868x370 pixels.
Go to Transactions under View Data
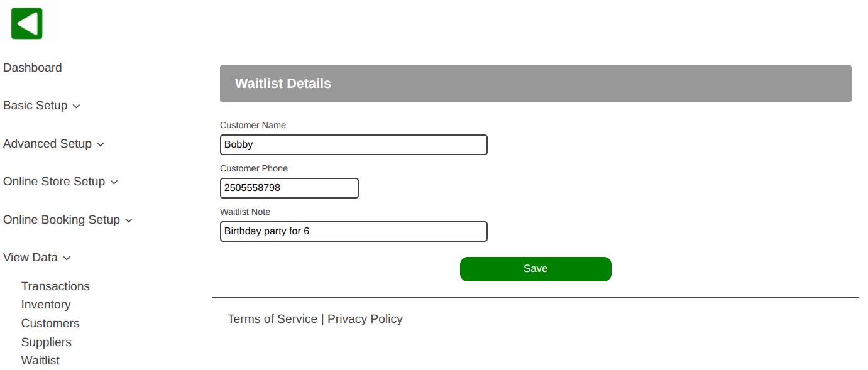pyautogui.click(x=55, y=286)
